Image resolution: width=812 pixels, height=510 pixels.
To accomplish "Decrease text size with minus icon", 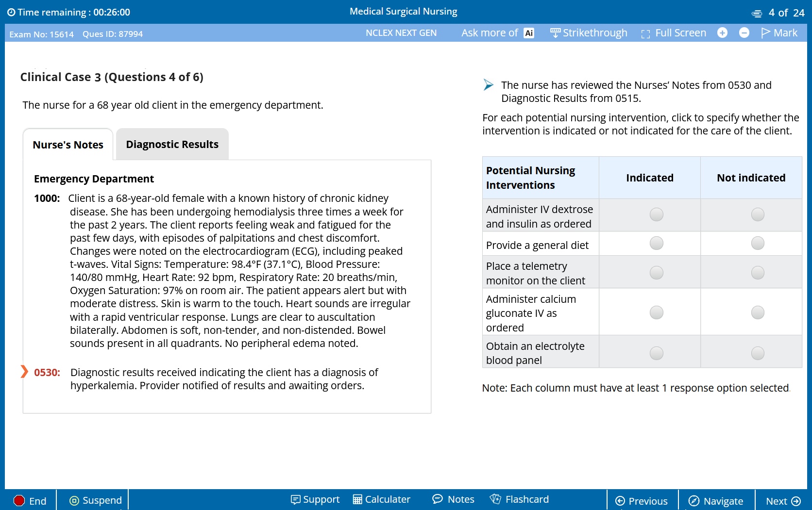I will pos(744,33).
